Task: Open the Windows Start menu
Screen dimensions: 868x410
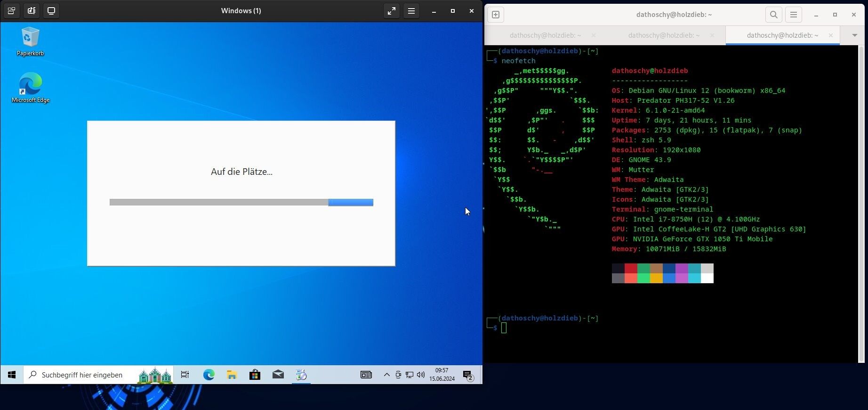Action: [x=12, y=375]
